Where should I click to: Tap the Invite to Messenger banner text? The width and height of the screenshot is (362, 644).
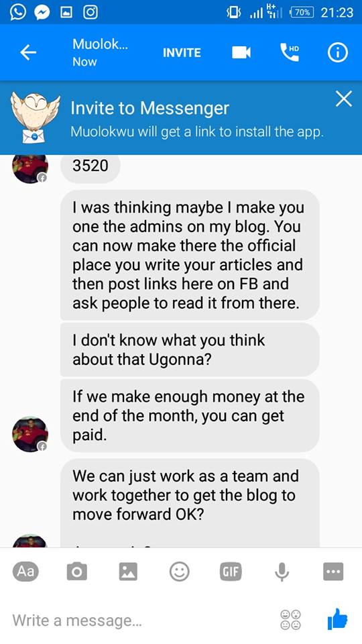tap(149, 108)
